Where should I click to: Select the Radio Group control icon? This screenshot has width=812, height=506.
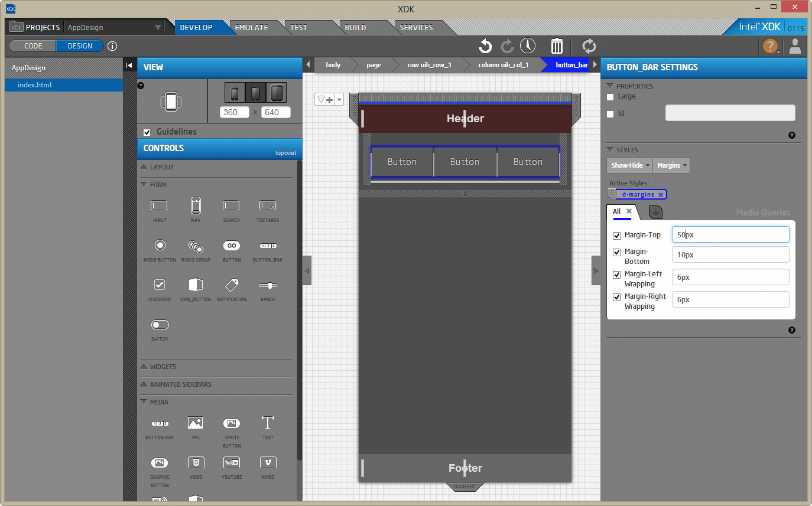(x=196, y=246)
